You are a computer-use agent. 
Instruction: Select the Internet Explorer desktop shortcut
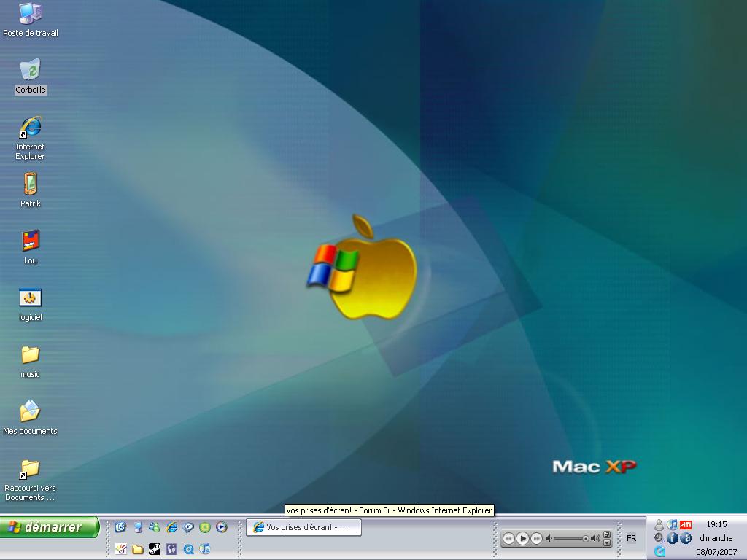pyautogui.click(x=31, y=138)
